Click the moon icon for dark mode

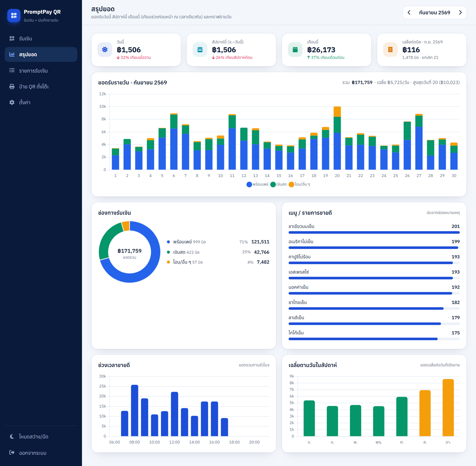point(12,437)
